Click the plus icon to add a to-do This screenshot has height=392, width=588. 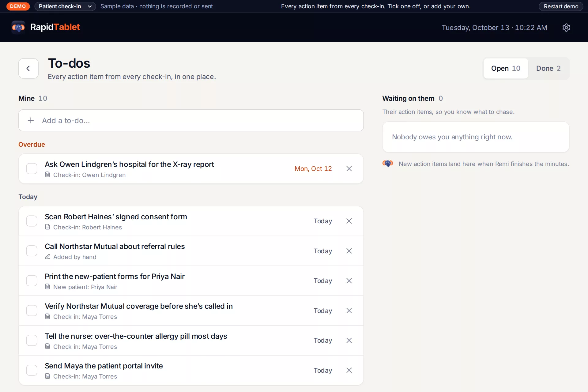pos(31,120)
